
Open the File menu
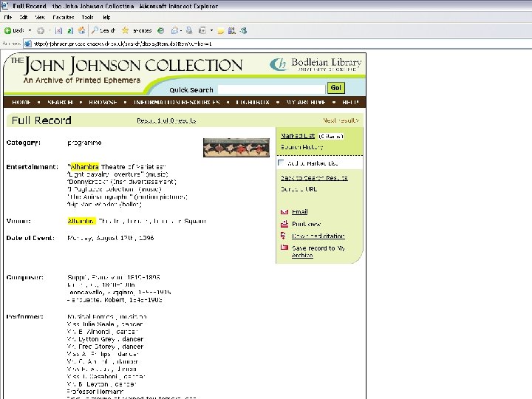coord(8,17)
